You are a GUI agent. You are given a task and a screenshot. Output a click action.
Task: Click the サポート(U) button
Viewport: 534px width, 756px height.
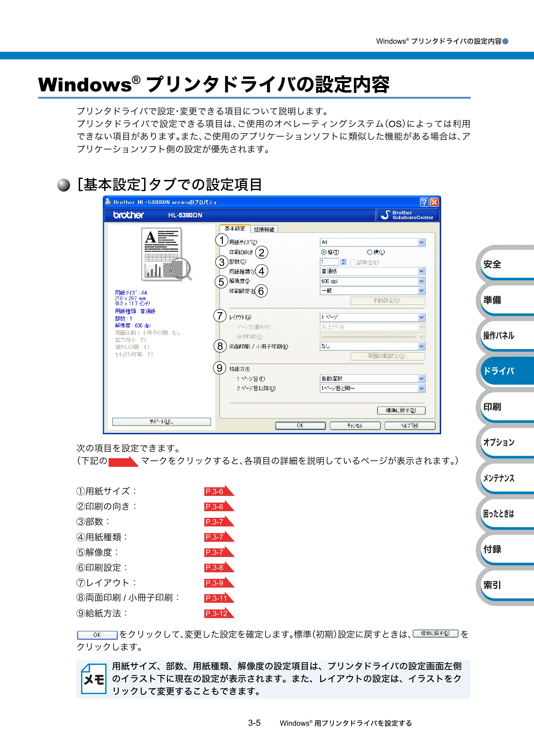(x=161, y=422)
